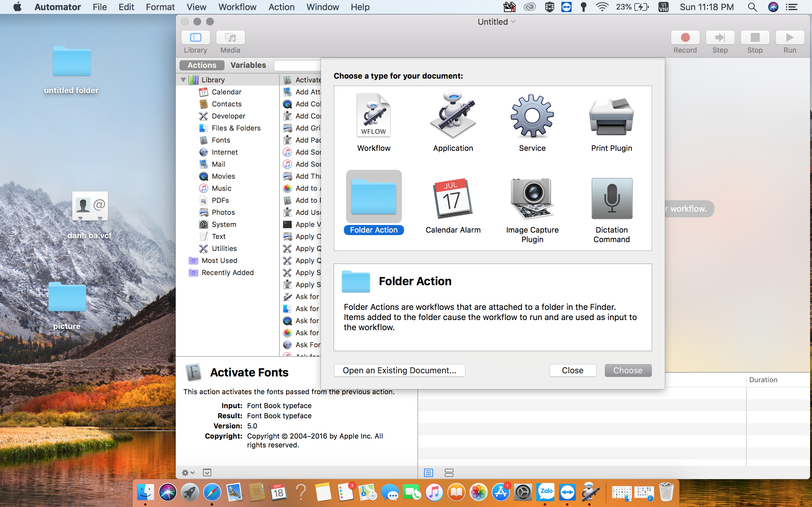Viewport: 812px width, 507px height.
Task: Collapse the Library disclosure triangle
Action: click(x=183, y=80)
